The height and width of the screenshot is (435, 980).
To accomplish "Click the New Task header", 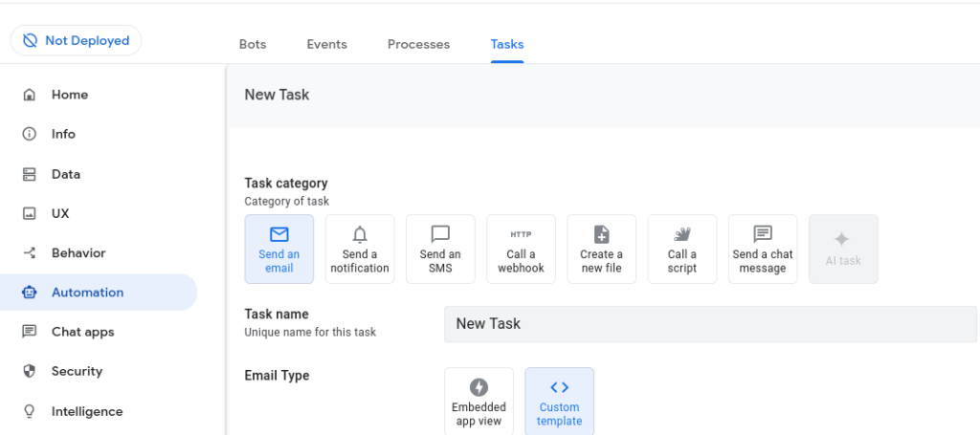I will tap(277, 95).
